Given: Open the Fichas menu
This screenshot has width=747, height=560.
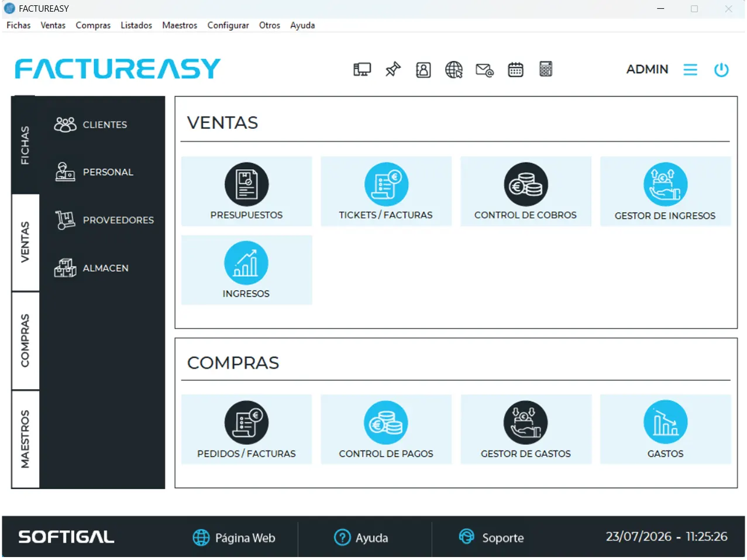Looking at the screenshot, I should [19, 25].
